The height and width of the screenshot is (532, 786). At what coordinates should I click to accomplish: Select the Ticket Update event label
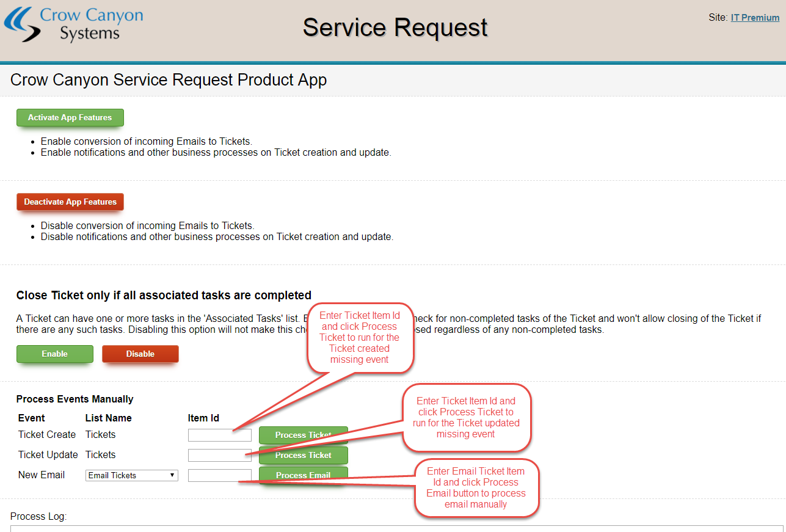(48, 455)
